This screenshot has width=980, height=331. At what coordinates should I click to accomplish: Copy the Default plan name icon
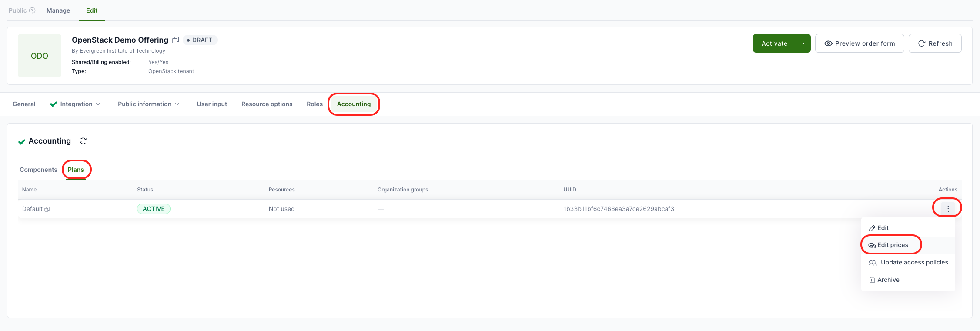pos(47,209)
